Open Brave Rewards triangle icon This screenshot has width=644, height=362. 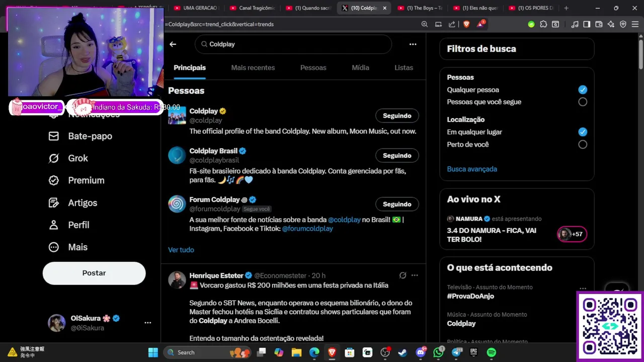pyautogui.click(x=480, y=24)
